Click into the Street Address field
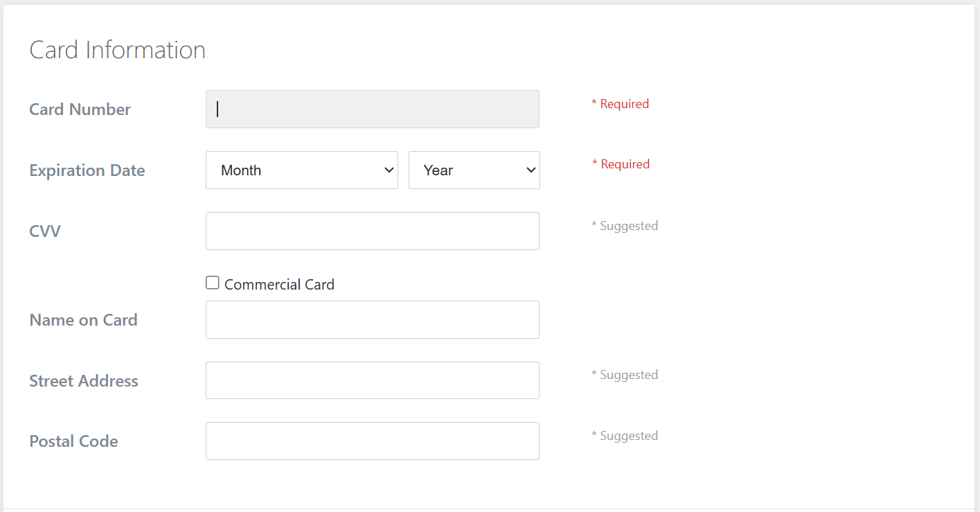This screenshot has width=980, height=512. [372, 380]
